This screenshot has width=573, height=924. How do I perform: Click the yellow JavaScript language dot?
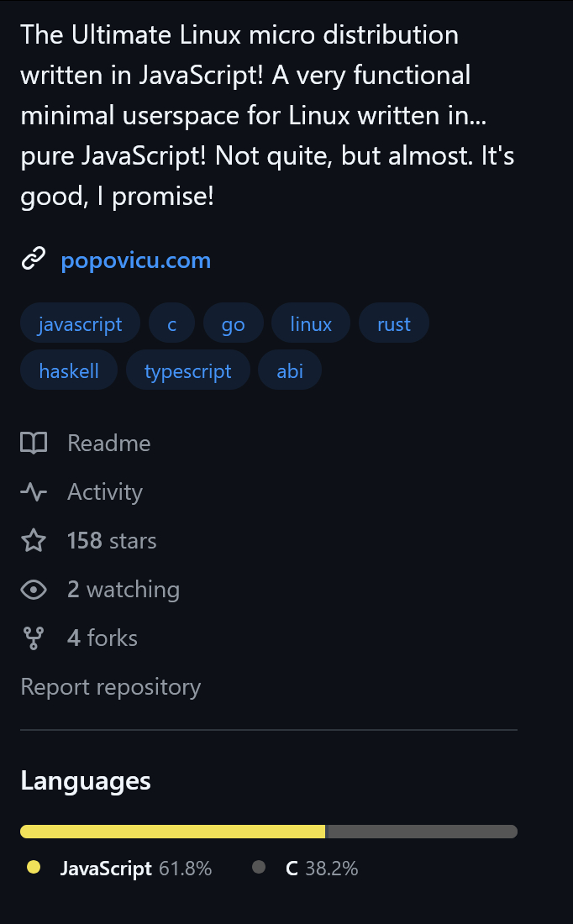point(34,867)
